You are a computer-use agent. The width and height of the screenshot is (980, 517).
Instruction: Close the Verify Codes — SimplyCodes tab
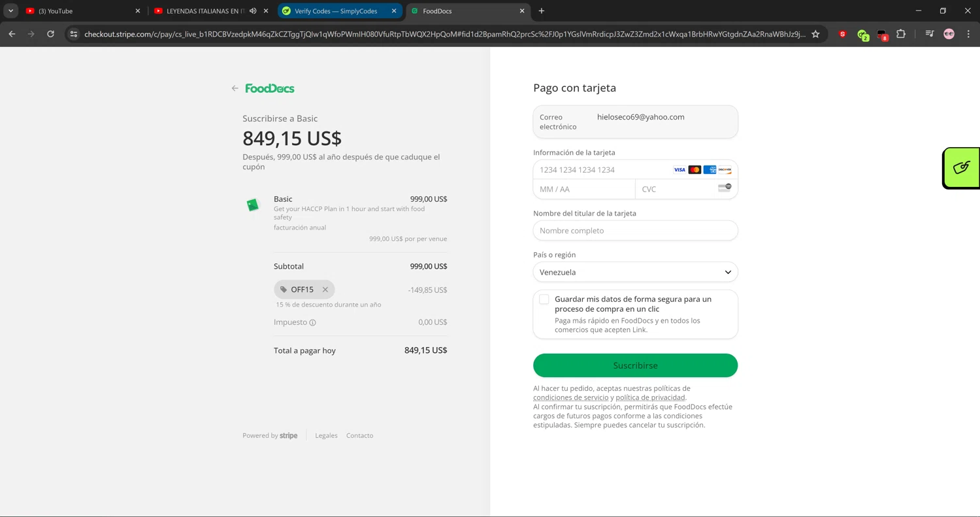tap(394, 11)
